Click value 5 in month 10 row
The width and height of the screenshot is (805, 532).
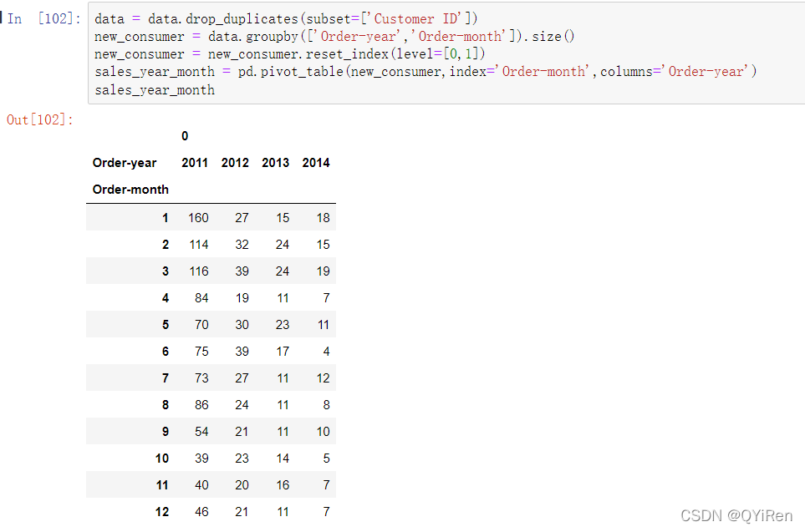[x=327, y=459]
